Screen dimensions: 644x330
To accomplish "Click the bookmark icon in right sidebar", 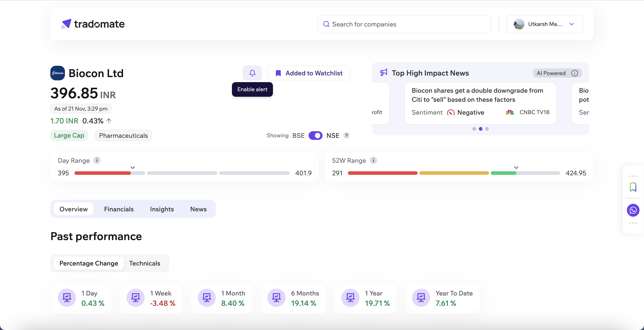I will click(x=633, y=187).
